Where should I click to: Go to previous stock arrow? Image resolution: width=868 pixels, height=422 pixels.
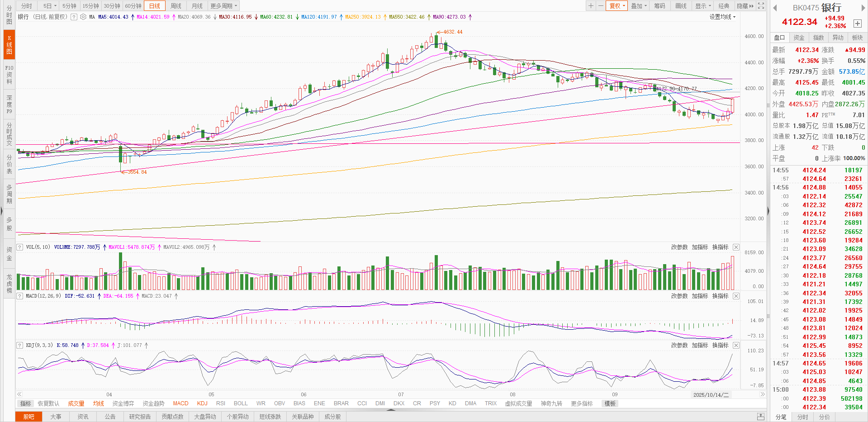pyautogui.click(x=775, y=8)
